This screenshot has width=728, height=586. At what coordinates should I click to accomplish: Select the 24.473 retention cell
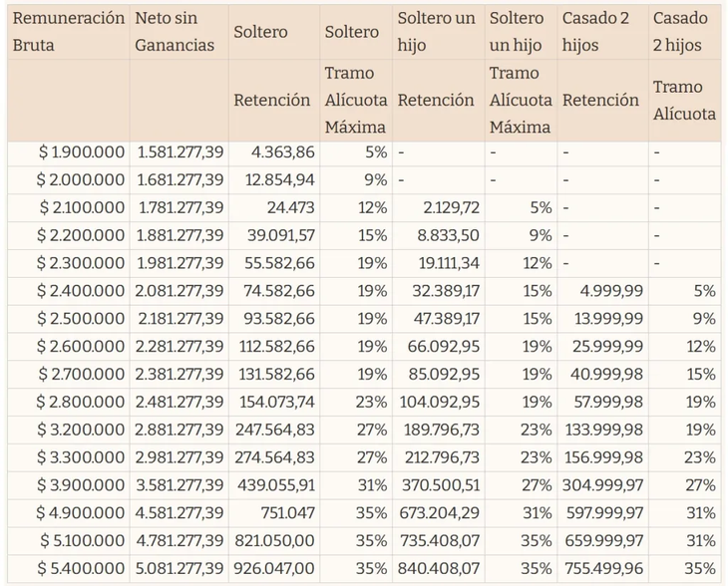290,208
